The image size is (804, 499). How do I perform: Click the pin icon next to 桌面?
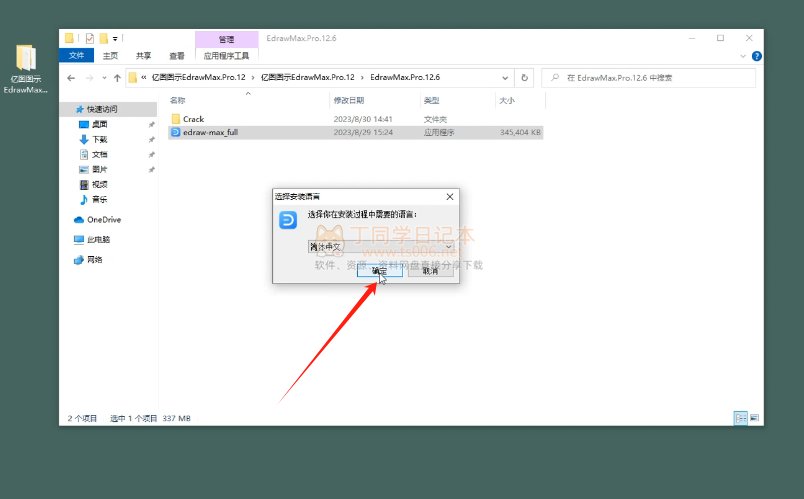point(151,125)
